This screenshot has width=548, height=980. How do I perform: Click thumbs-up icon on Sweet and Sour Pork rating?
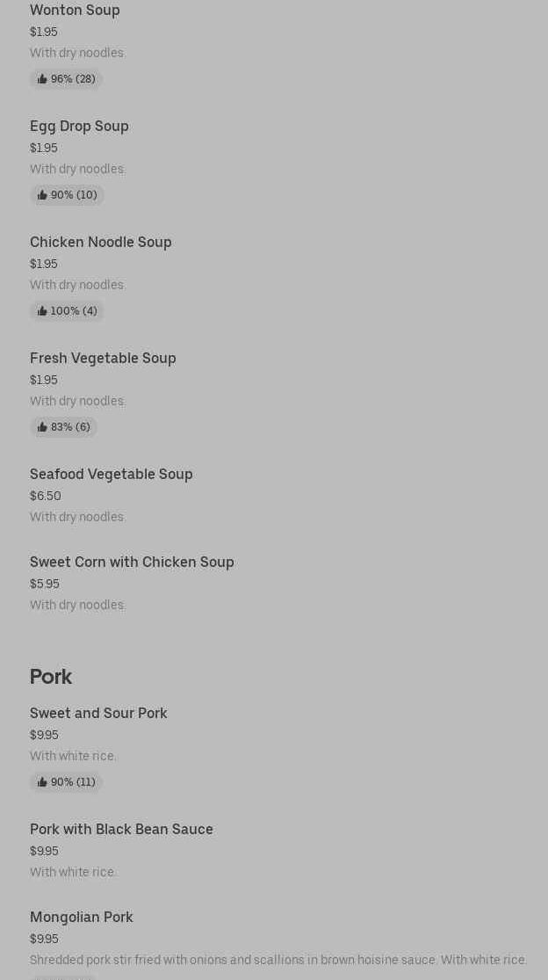click(42, 782)
